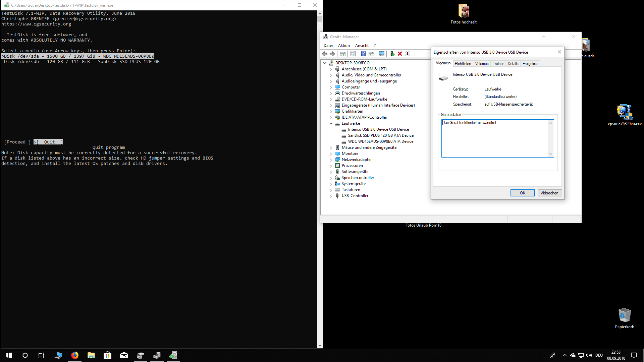The width and height of the screenshot is (644, 362).
Task: Expand the USB-Controller category
Action: (x=331, y=196)
